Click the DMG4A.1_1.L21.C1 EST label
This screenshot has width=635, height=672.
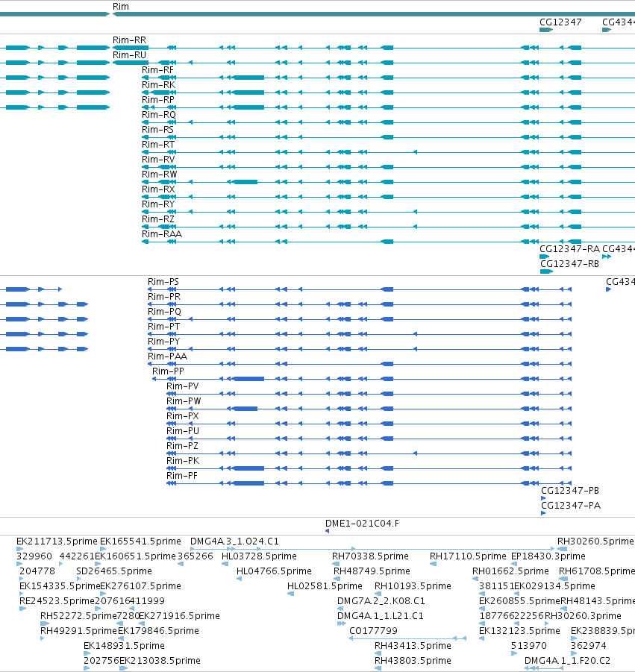381,616
